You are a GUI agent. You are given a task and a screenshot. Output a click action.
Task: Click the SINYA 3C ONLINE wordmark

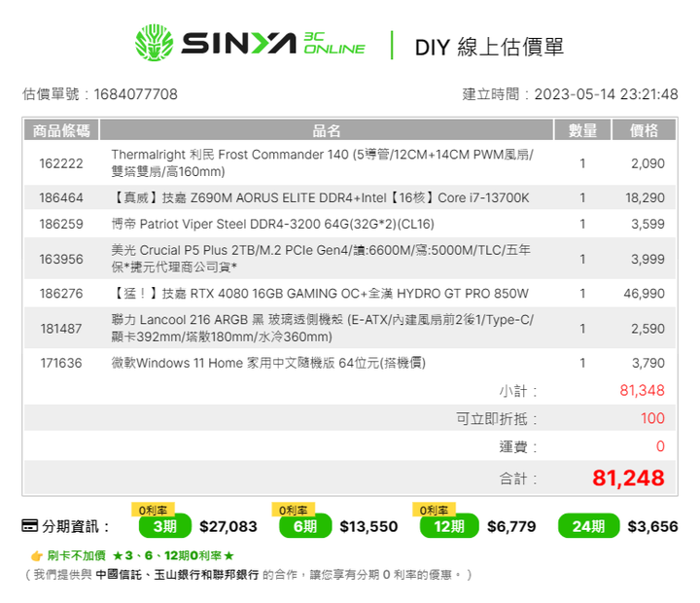(273, 44)
